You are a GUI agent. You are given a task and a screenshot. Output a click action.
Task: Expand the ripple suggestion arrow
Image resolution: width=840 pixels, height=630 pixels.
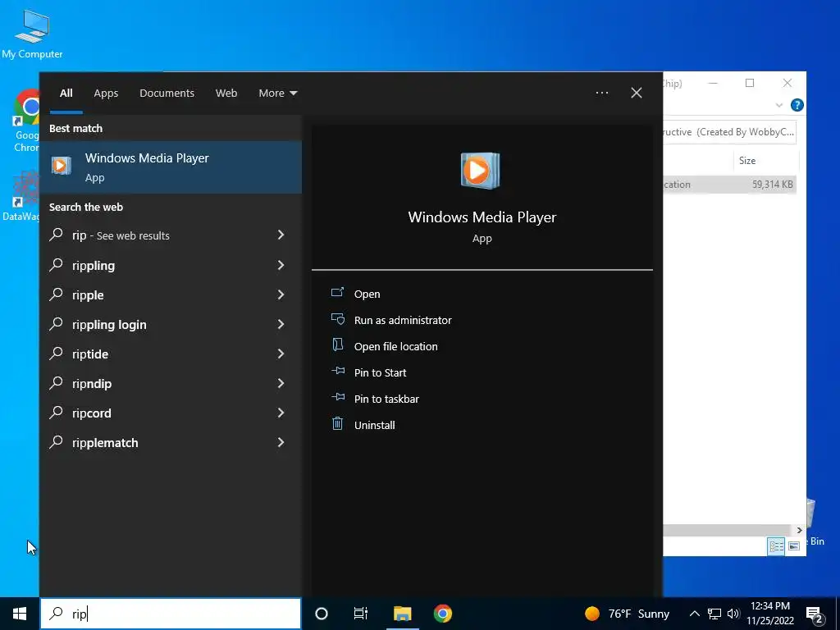coord(281,294)
